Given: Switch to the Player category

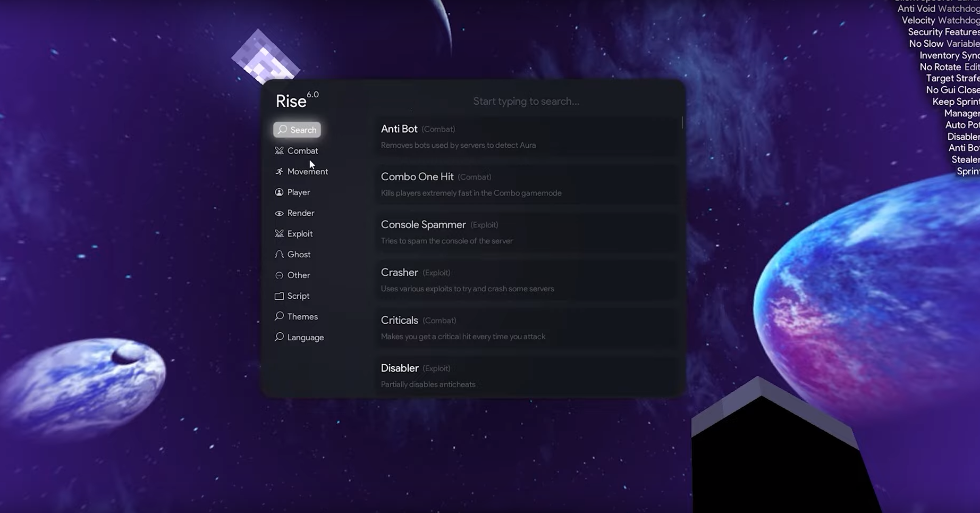Looking at the screenshot, I should [x=293, y=192].
